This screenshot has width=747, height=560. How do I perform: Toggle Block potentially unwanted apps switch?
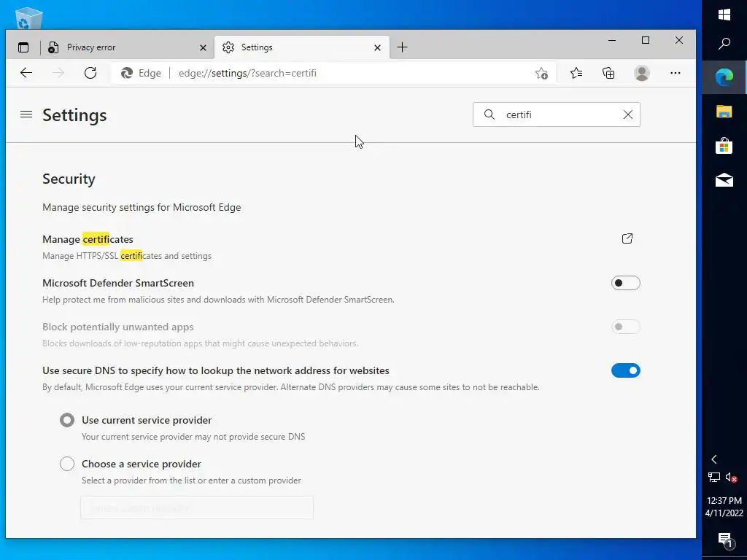point(625,327)
